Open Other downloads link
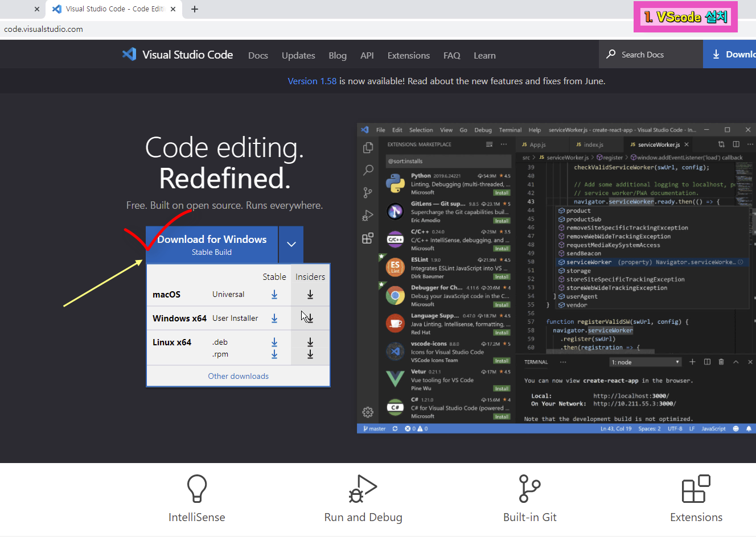 pos(238,376)
